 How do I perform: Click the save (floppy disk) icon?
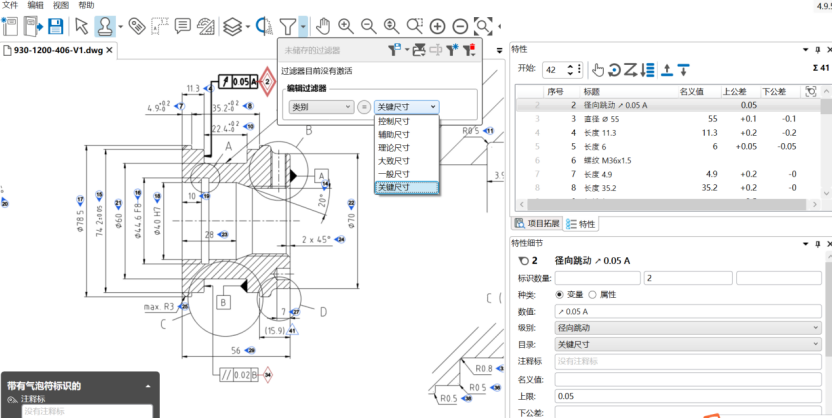coord(55,25)
